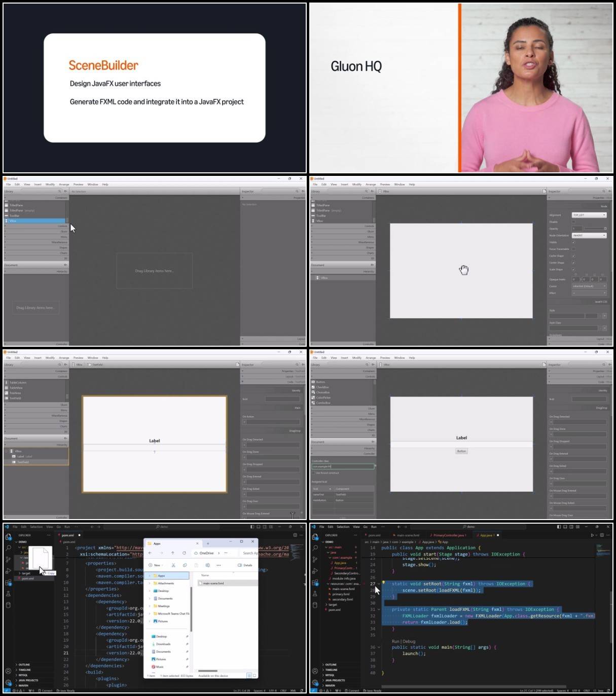Click the Explorer ellipsis in the pom.xml VS Code sidebar
This screenshot has width=616, height=696.
[x=49, y=535]
